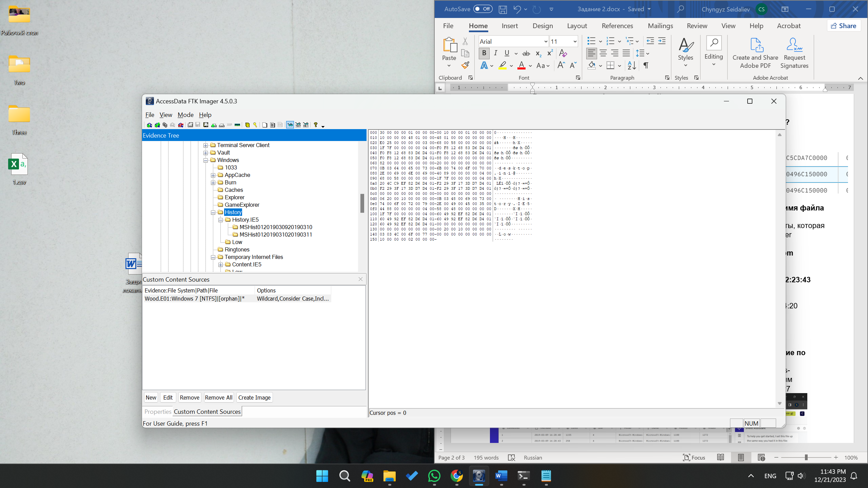Viewport: 868px width, 488px height.
Task: Click the Remove All button
Action: (219, 398)
